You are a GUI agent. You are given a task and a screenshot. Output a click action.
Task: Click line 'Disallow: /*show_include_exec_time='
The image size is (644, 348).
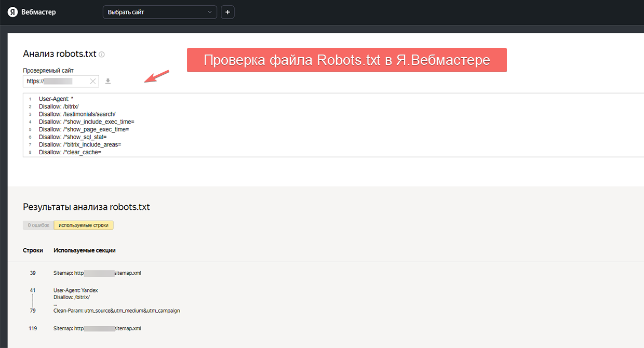[87, 122]
